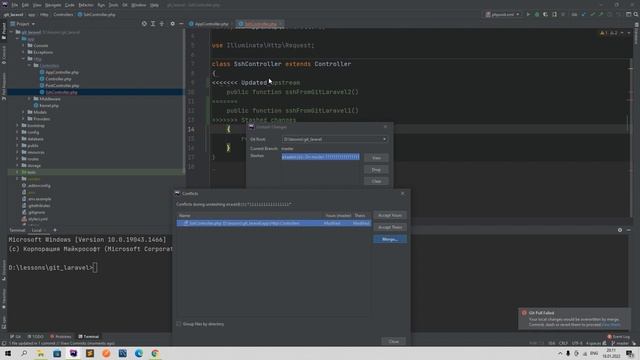Viewport: 640px width, 360px height.
Task: Click the Merge button in Conflicts dialog
Action: (390, 239)
